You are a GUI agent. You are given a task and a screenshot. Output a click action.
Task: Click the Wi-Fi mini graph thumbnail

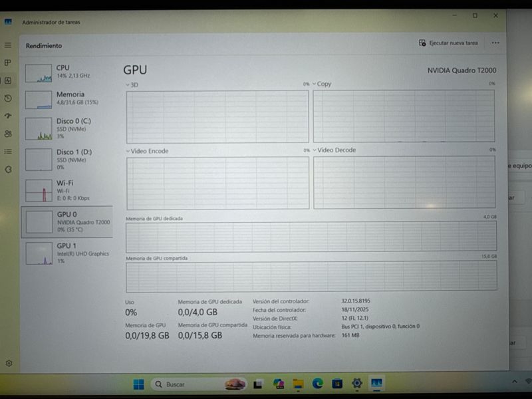[x=39, y=191]
